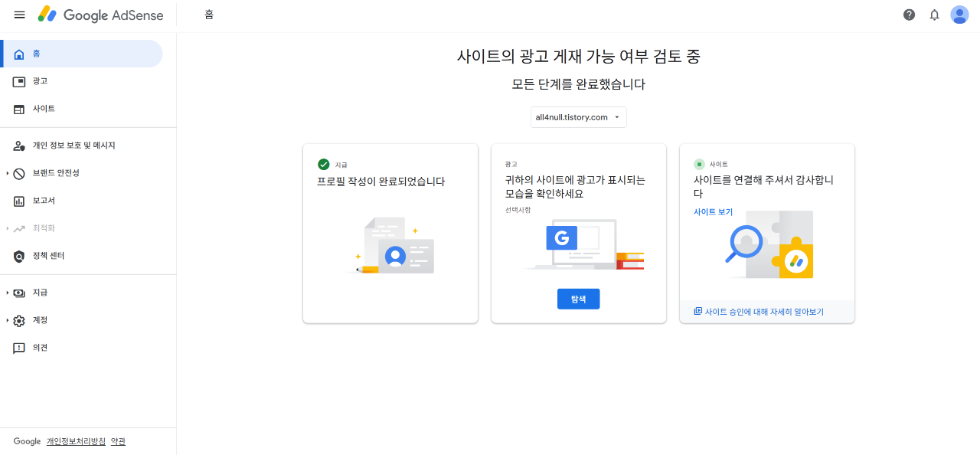Open the 보고서 (Reports) icon
980x455 pixels.
[19, 201]
